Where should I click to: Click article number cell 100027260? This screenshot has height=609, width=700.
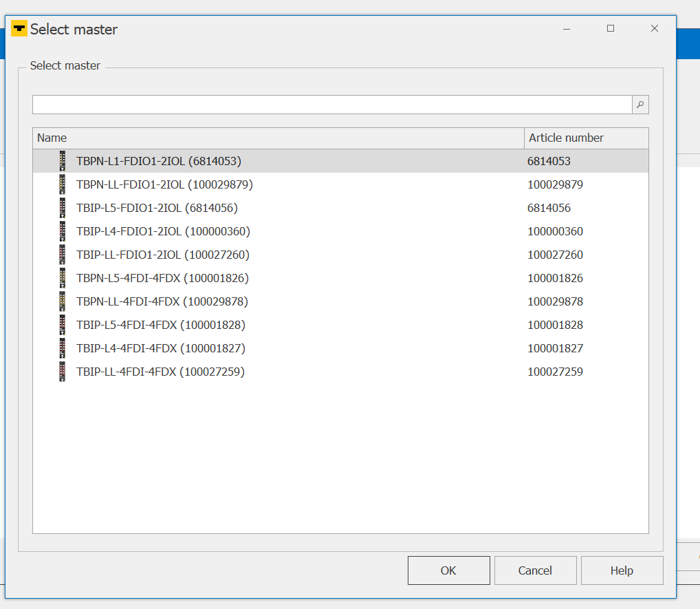[555, 255]
